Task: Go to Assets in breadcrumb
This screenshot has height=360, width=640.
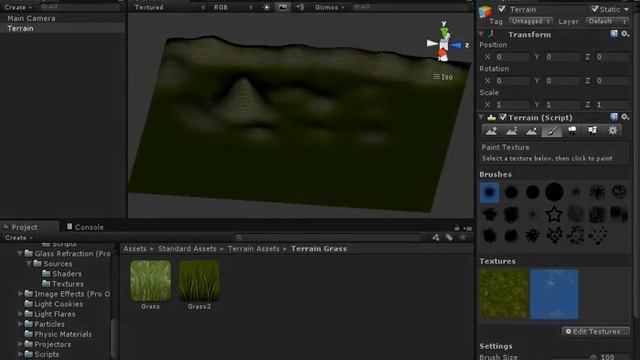Action: [135, 249]
